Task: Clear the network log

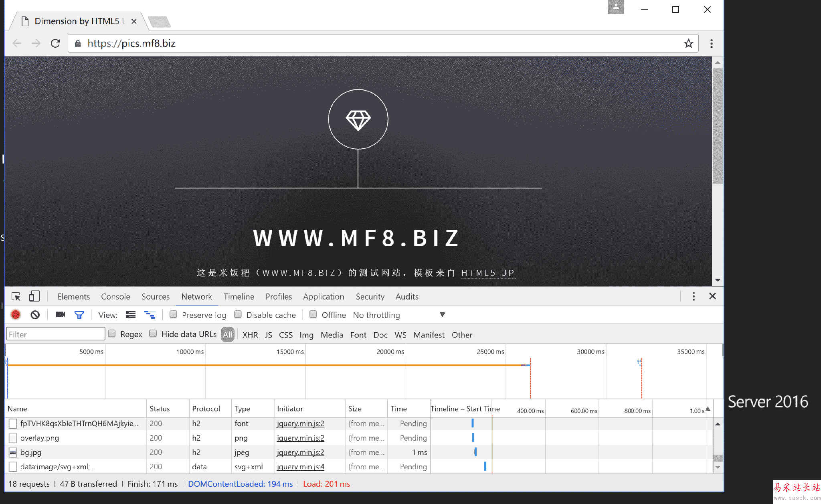Action: pos(35,315)
